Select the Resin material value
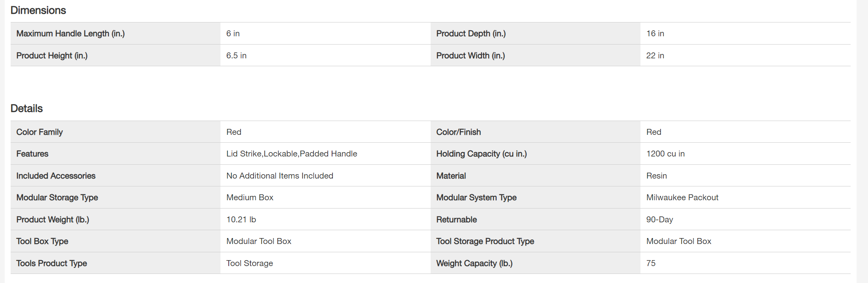 coord(656,176)
